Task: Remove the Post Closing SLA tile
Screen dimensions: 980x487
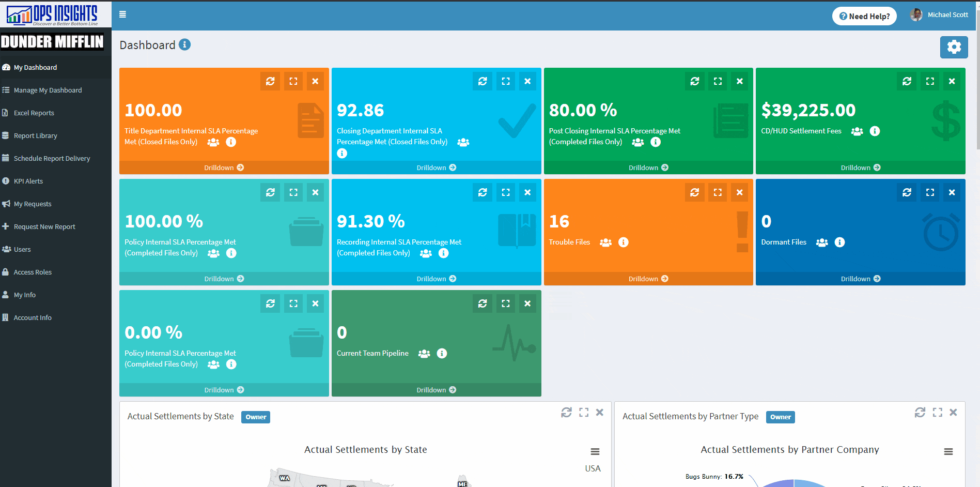Action: (x=739, y=81)
